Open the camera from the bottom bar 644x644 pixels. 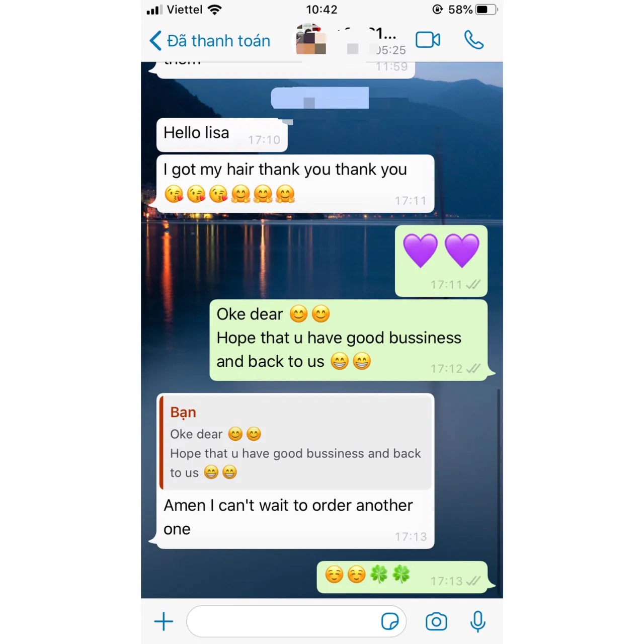click(x=436, y=622)
